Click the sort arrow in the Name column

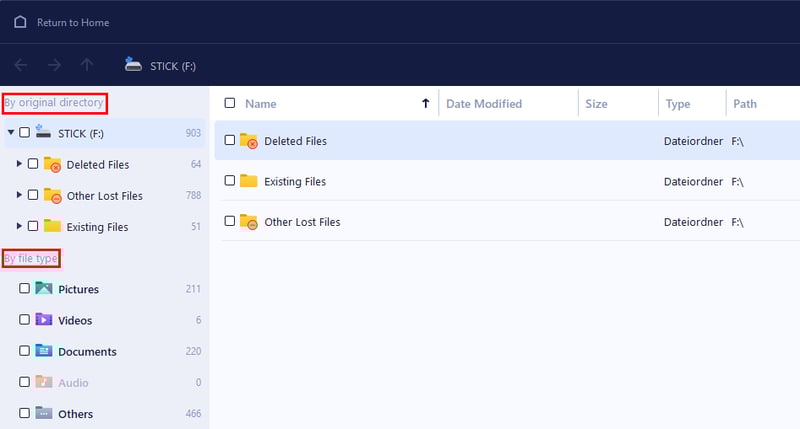pos(426,104)
